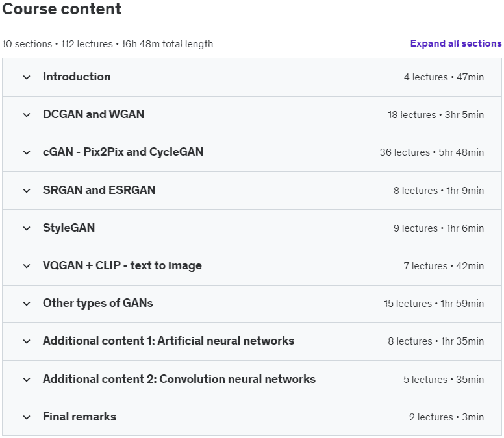
Task: Click the Course content heading
Action: 62,8
